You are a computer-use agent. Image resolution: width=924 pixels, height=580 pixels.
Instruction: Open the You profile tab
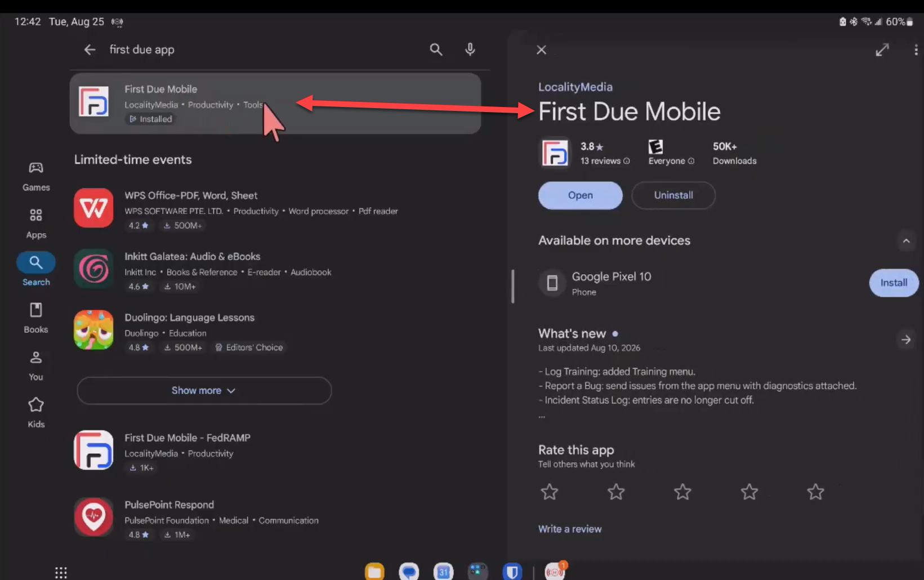pyautogui.click(x=36, y=365)
